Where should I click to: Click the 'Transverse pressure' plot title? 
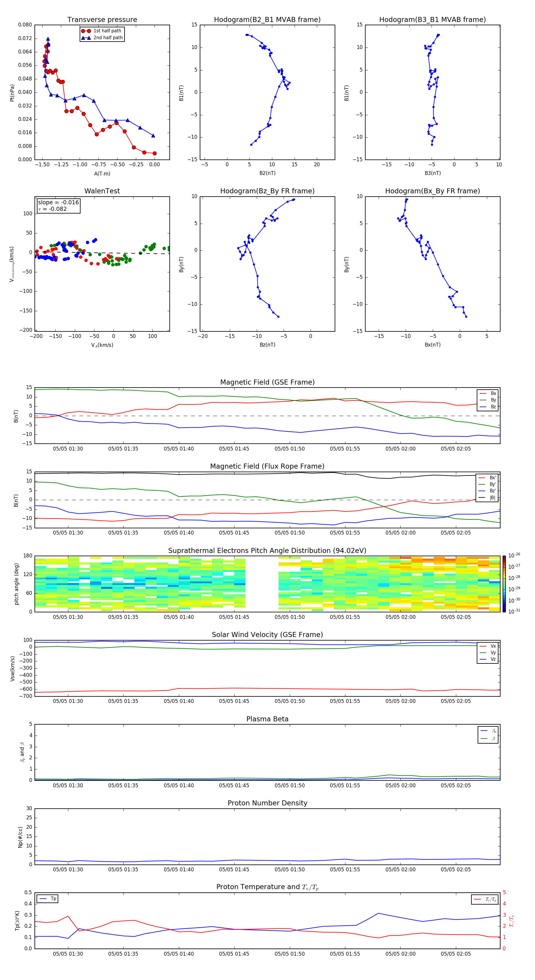102,19
